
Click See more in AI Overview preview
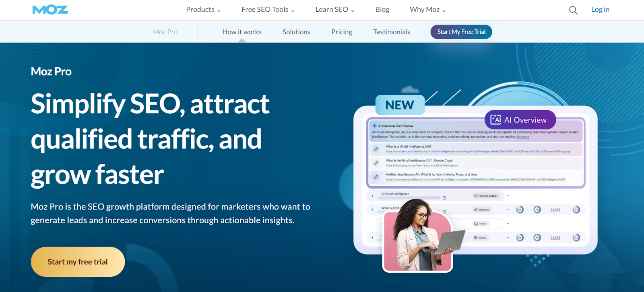(x=522, y=137)
